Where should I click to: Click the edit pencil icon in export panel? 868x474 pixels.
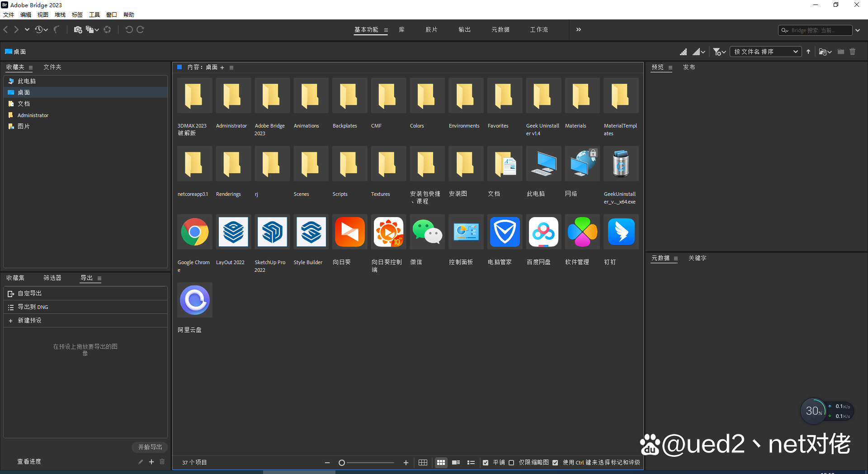point(141,462)
